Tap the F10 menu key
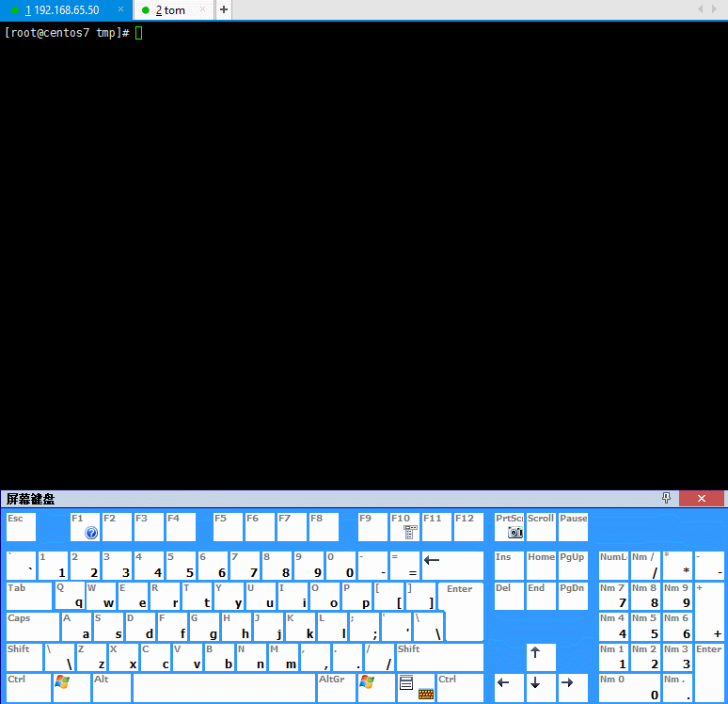Viewport: 728px width, 704px height. (404, 527)
